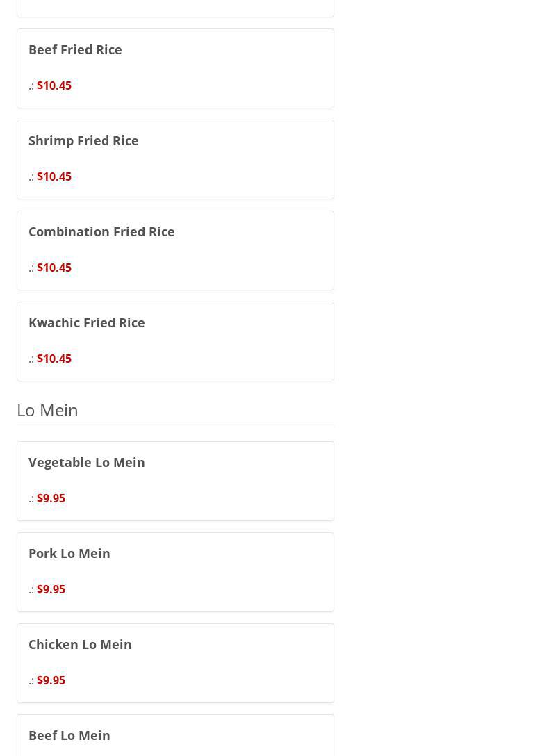Click the price under Pork Lo Mein
The height and width of the screenshot is (756, 535).
click(x=51, y=589)
